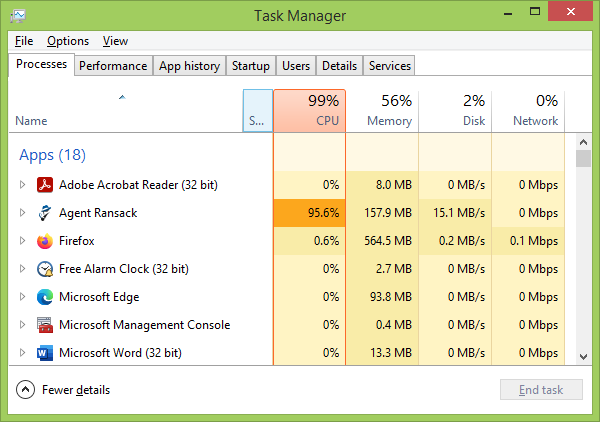The width and height of the screenshot is (600, 422).
Task: Click the Agent Ransack app icon
Action: tap(45, 213)
